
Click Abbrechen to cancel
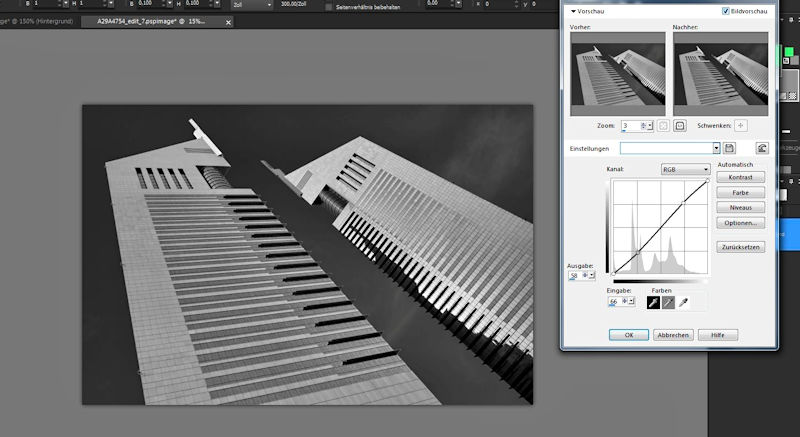[673, 335]
